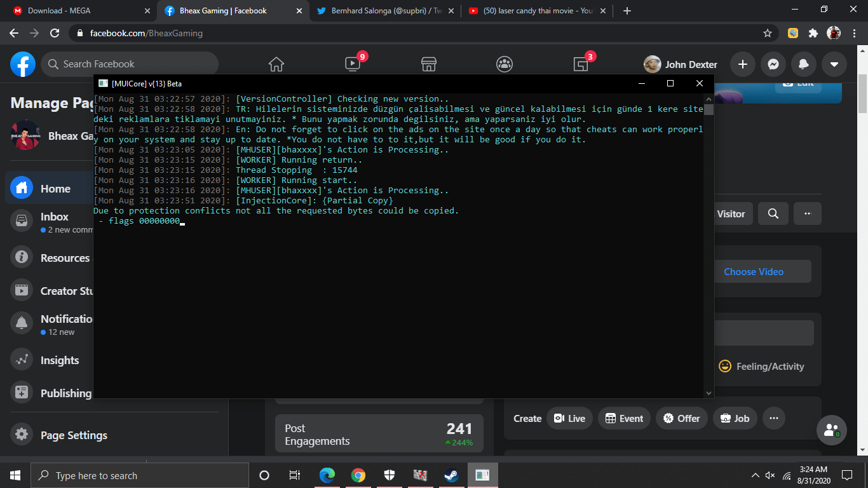Image resolution: width=868 pixels, height=488 pixels.
Task: Click the Create plus button
Action: coord(742,64)
